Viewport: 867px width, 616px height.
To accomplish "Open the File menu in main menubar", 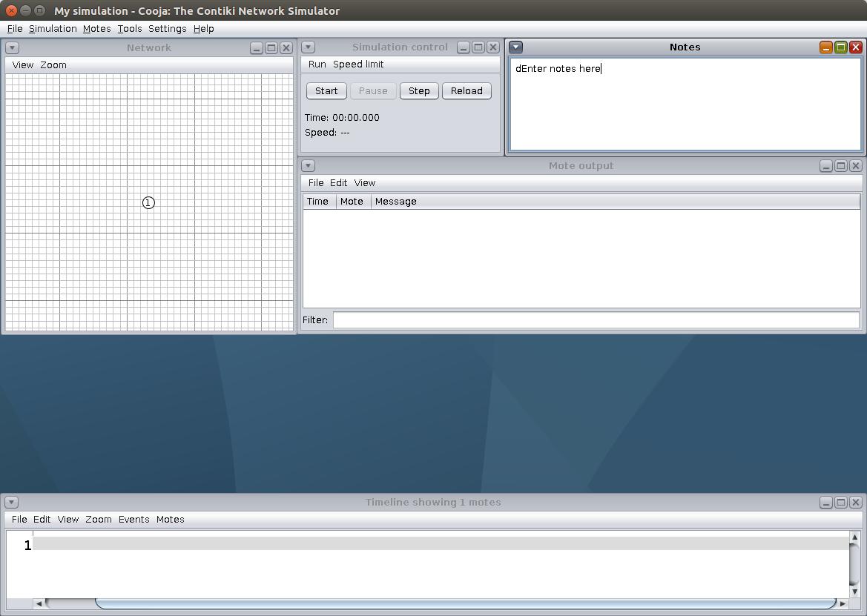I will [15, 29].
